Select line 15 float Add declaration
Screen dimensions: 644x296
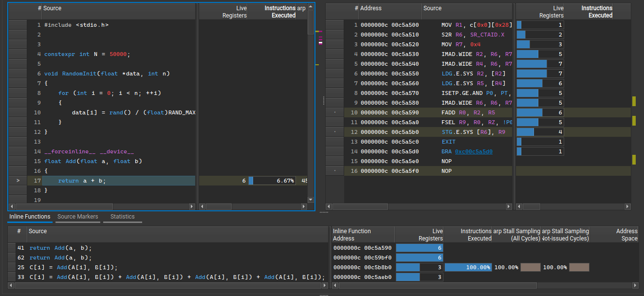point(119,161)
